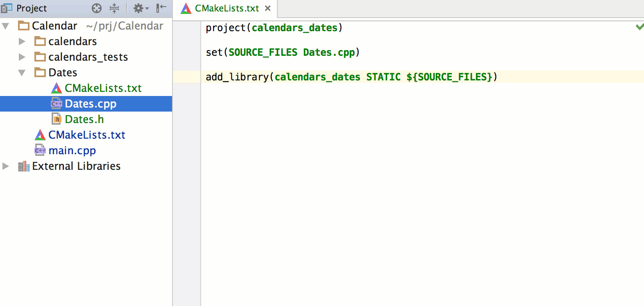Image resolution: width=644 pixels, height=306 pixels.
Task: Select the Calendar root folder icon
Action: [x=24, y=26]
